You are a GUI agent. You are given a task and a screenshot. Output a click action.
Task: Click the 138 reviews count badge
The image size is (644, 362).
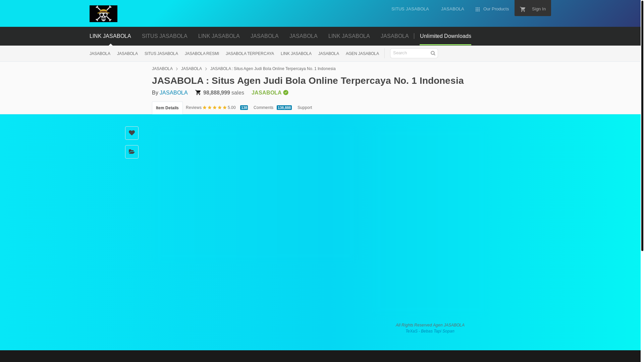point(244,108)
